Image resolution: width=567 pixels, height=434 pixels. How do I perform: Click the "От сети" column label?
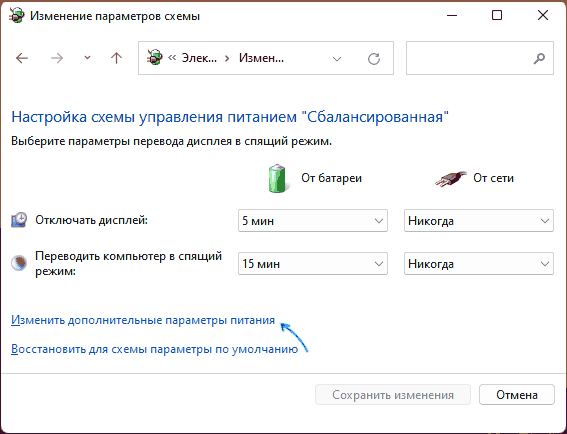pos(493,178)
